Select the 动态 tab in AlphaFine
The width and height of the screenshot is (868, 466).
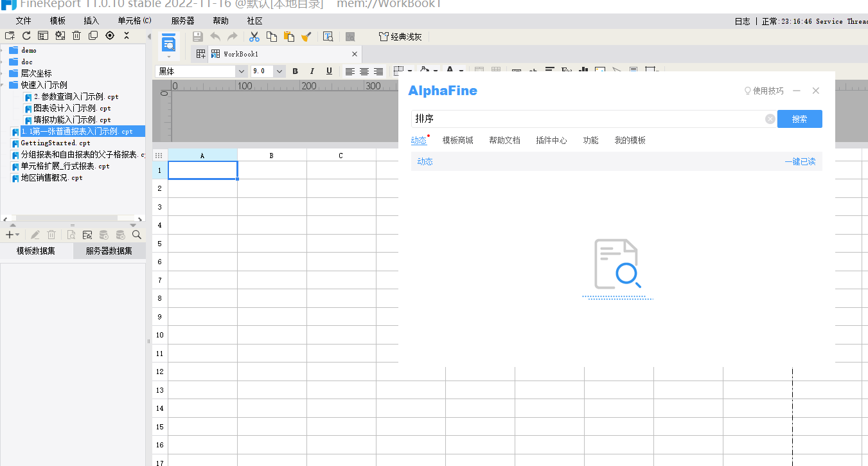pyautogui.click(x=419, y=140)
